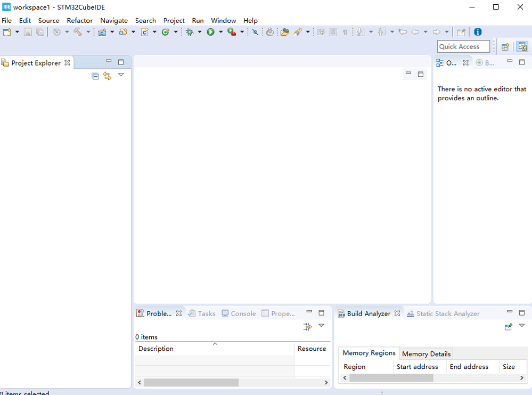Click the External Tools run icon
The image size is (532, 395).
pos(232,32)
